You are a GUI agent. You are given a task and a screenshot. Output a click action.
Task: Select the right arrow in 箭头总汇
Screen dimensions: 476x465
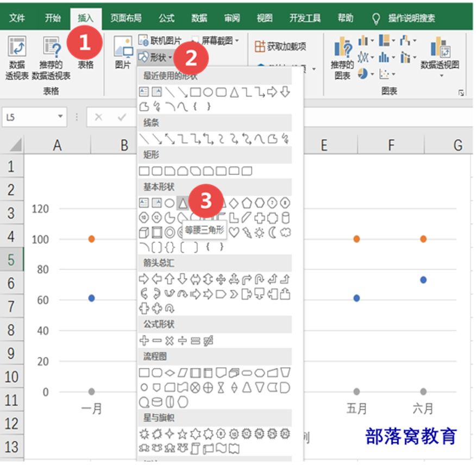click(144, 279)
